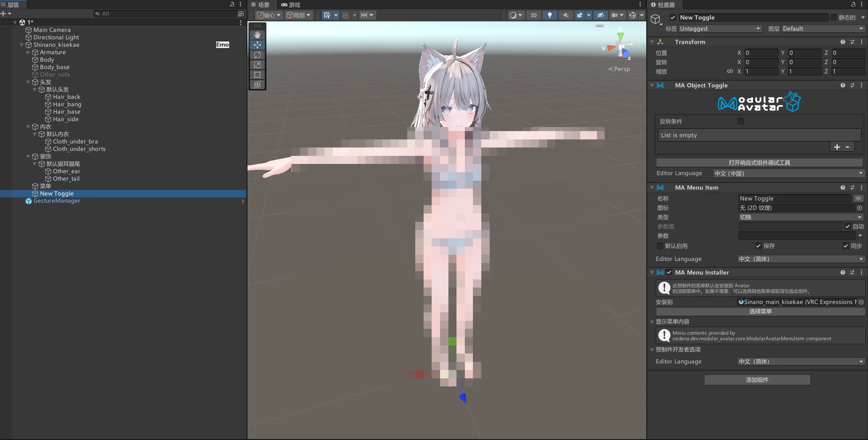Open the local/global orientation dropdown
This screenshot has width=868, height=440.
(x=299, y=15)
